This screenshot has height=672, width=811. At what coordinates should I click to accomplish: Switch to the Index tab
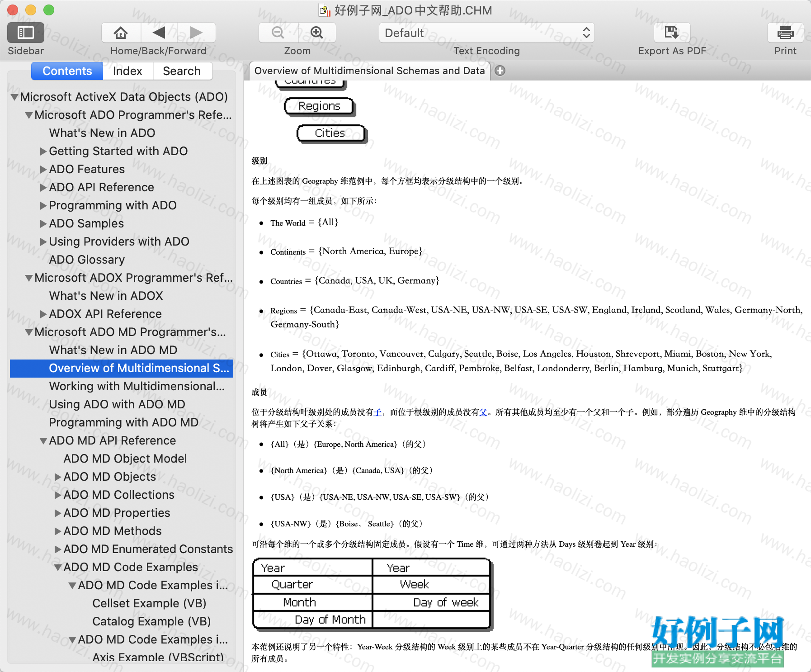click(127, 71)
